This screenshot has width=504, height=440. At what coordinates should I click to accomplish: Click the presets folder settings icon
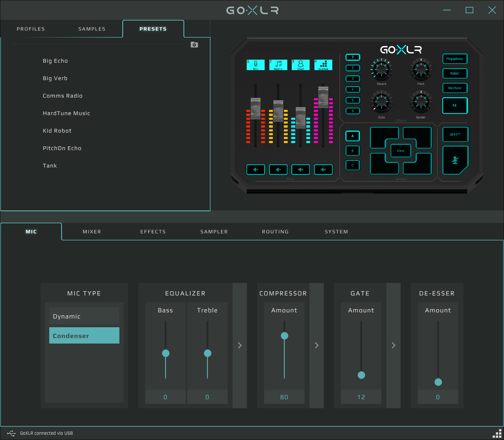(x=194, y=45)
